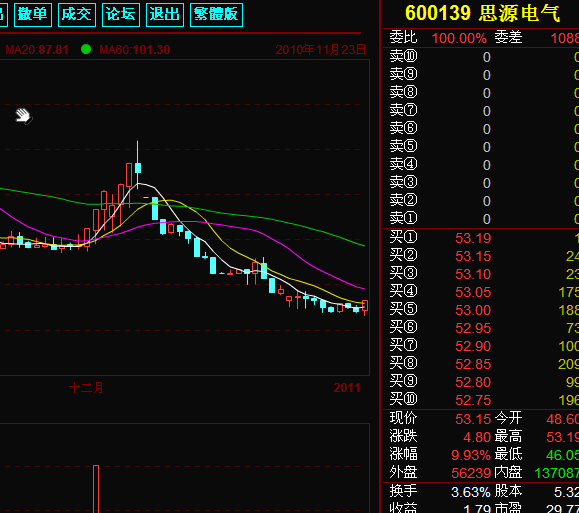Screen dimensions: 579x513
Task: Click the date label 2010年11月23日
Action: pyautogui.click(x=321, y=49)
